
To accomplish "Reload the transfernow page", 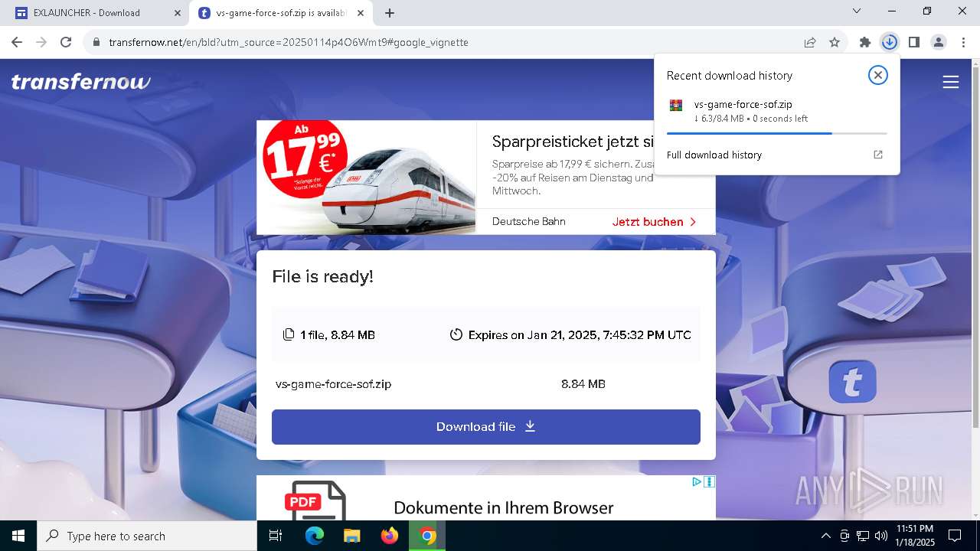I will (66, 42).
